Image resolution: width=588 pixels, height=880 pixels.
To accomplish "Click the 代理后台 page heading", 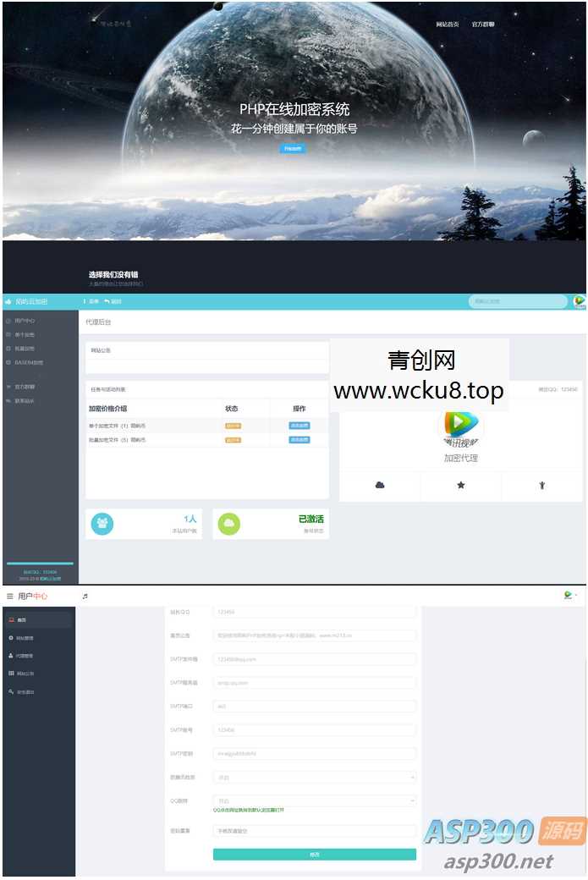I will point(98,322).
